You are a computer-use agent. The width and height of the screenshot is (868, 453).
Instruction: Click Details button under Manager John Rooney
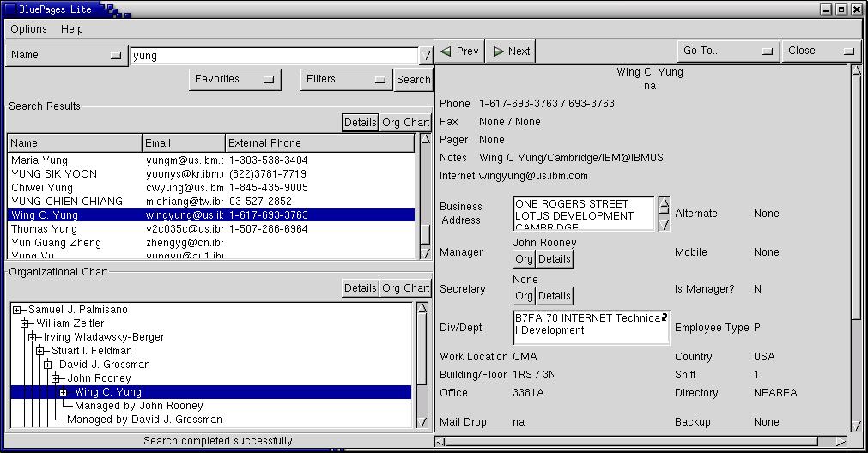pyautogui.click(x=554, y=259)
